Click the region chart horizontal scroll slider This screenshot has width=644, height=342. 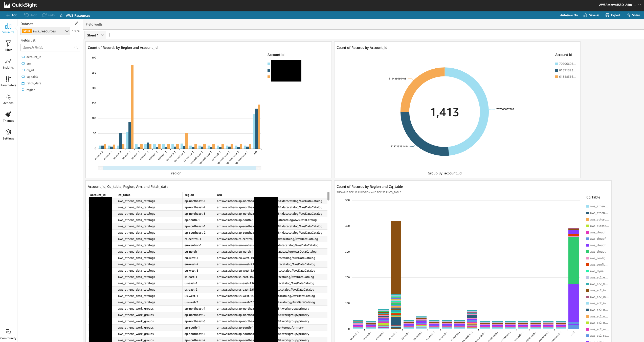pyautogui.click(x=180, y=168)
